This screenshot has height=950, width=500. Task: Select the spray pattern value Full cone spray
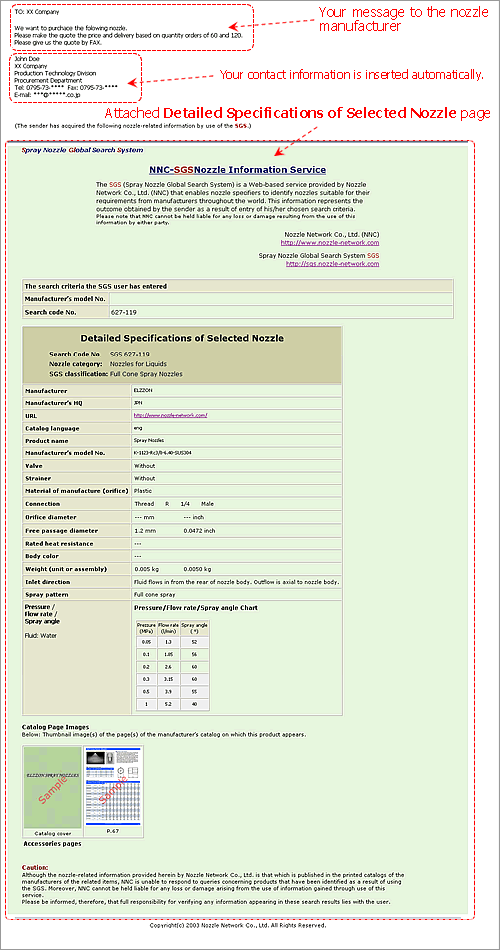153,595
